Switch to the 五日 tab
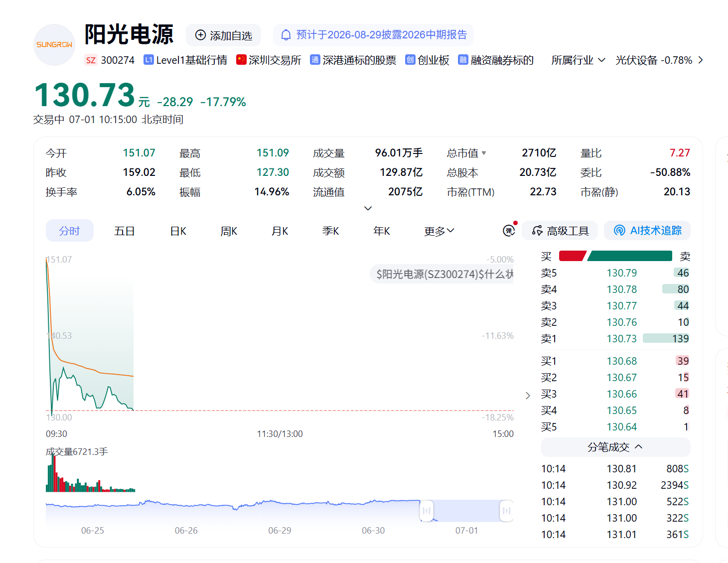Viewport: 728px width, 563px height. (124, 231)
